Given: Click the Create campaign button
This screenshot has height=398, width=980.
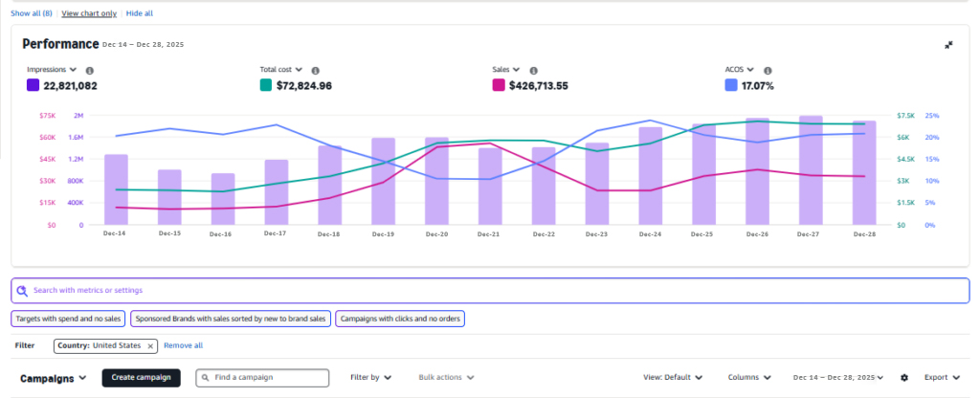Looking at the screenshot, I should coord(140,378).
